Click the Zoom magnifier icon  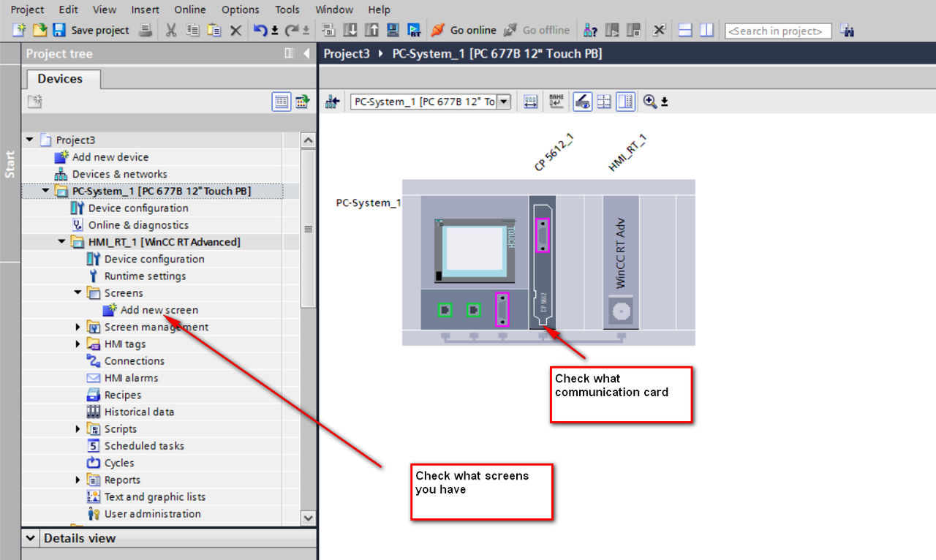649,102
